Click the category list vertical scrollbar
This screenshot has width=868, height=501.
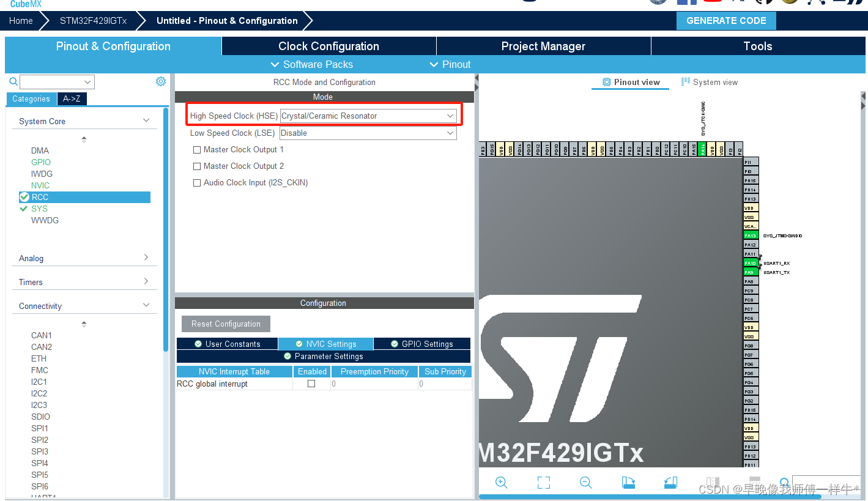[x=166, y=229]
